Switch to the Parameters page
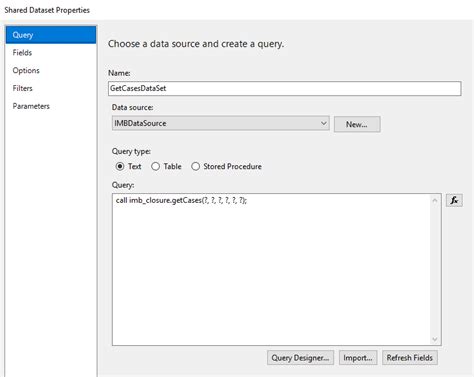Screen dimensions: 474x377 point(31,106)
